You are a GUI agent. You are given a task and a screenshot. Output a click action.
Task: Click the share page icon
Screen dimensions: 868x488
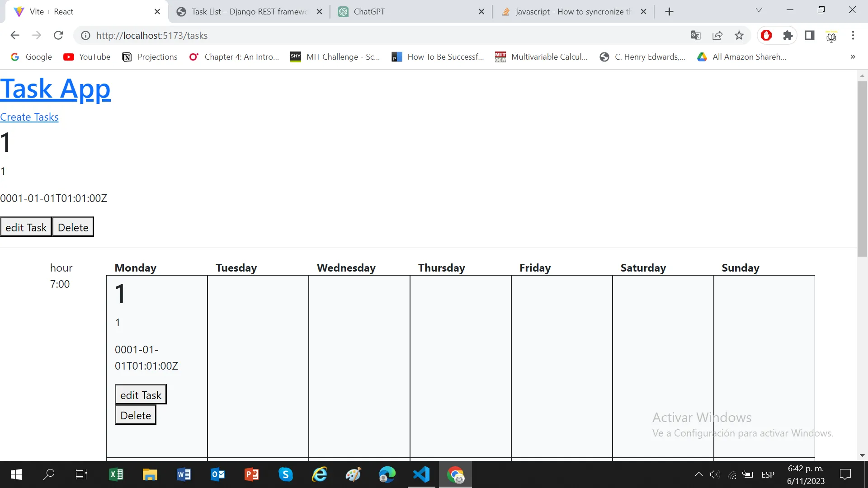click(717, 35)
